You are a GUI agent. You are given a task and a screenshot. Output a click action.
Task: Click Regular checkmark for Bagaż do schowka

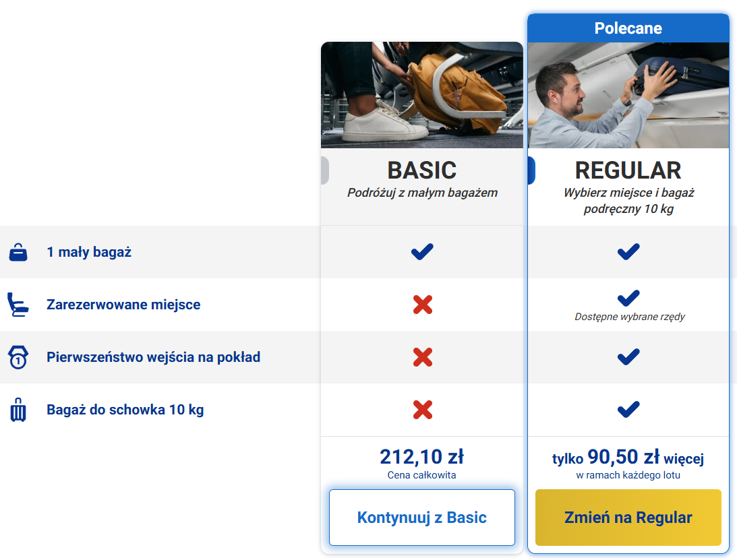628,410
